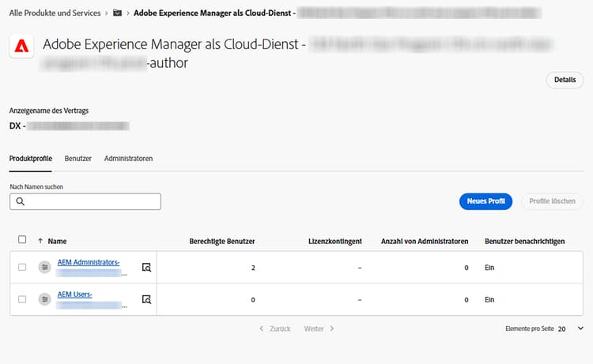Viewport: 593px width, 364px height.
Task: Click Name column header
Action: click(x=57, y=241)
